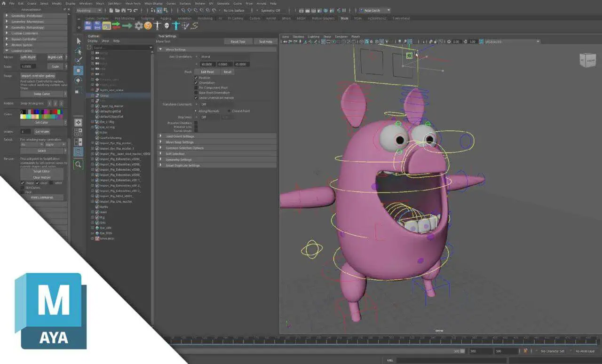
Task: Expand Common Selection Options section
Action: [217, 148]
